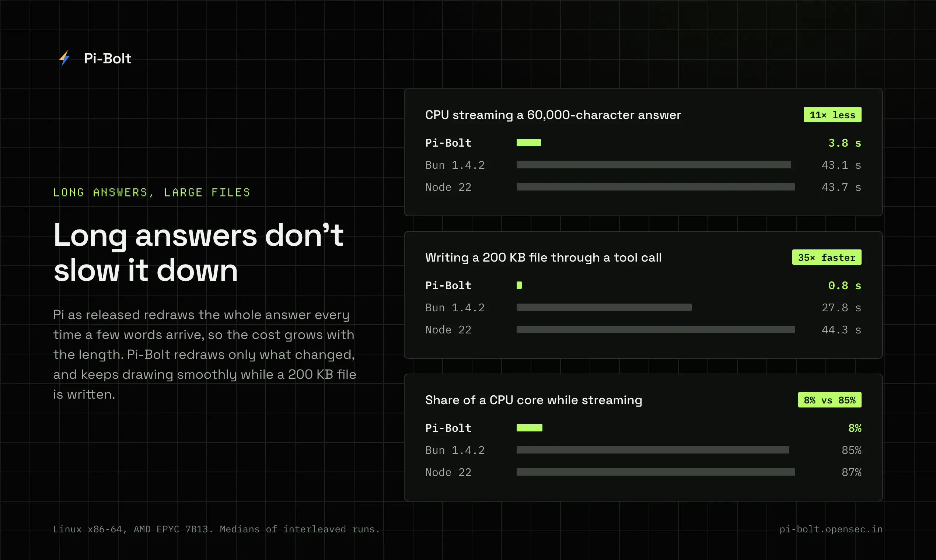Click the Node 22 bar showing 44.3 s

tap(656, 329)
